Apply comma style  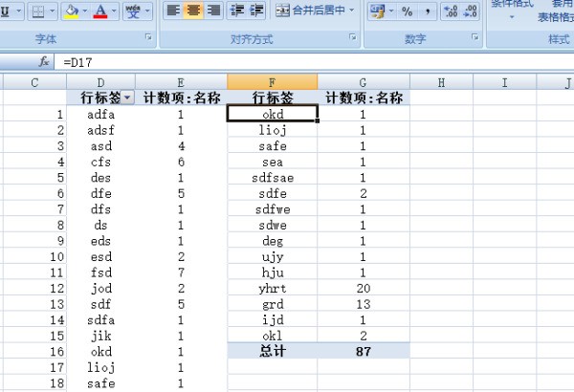427,11
